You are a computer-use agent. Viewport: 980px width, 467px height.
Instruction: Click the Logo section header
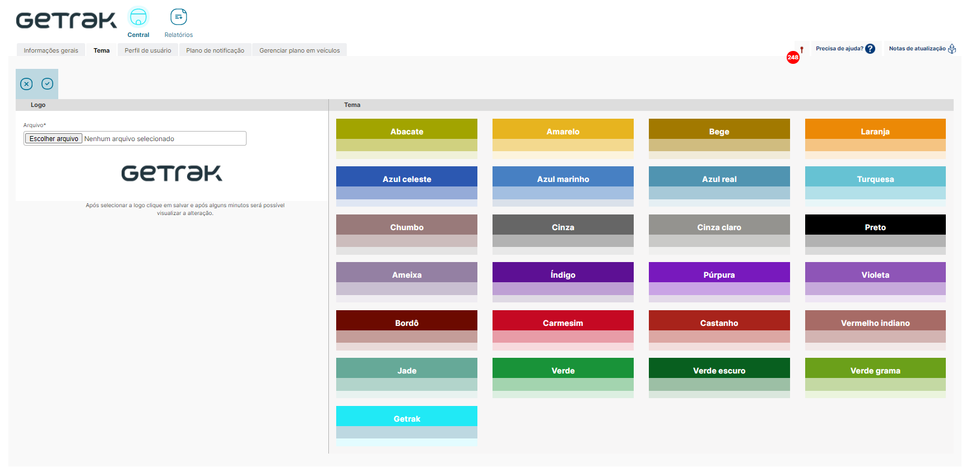tap(172, 105)
